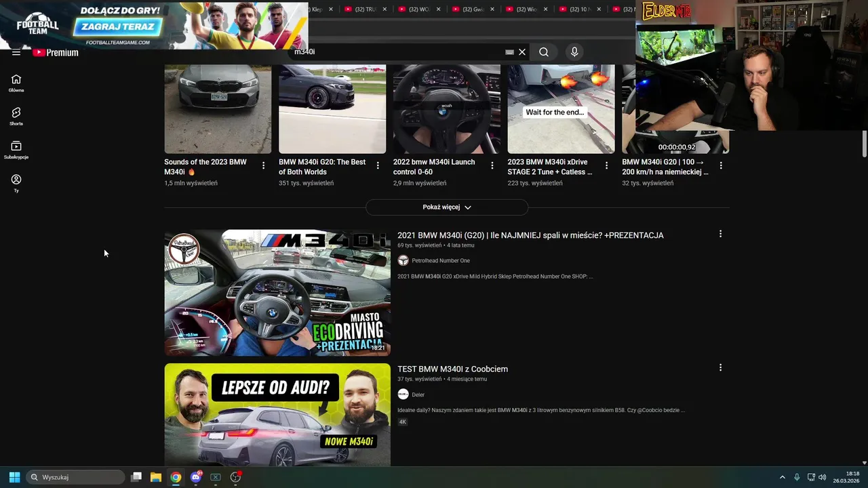This screenshot has width=868, height=488.
Task: Open Deler channel name link
Action: [418, 394]
